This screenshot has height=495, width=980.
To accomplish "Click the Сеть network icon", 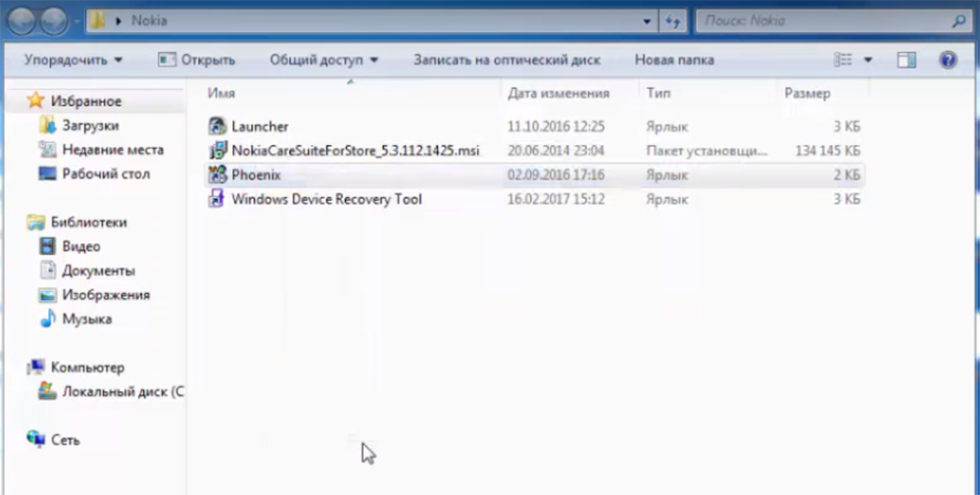I will click(x=36, y=439).
